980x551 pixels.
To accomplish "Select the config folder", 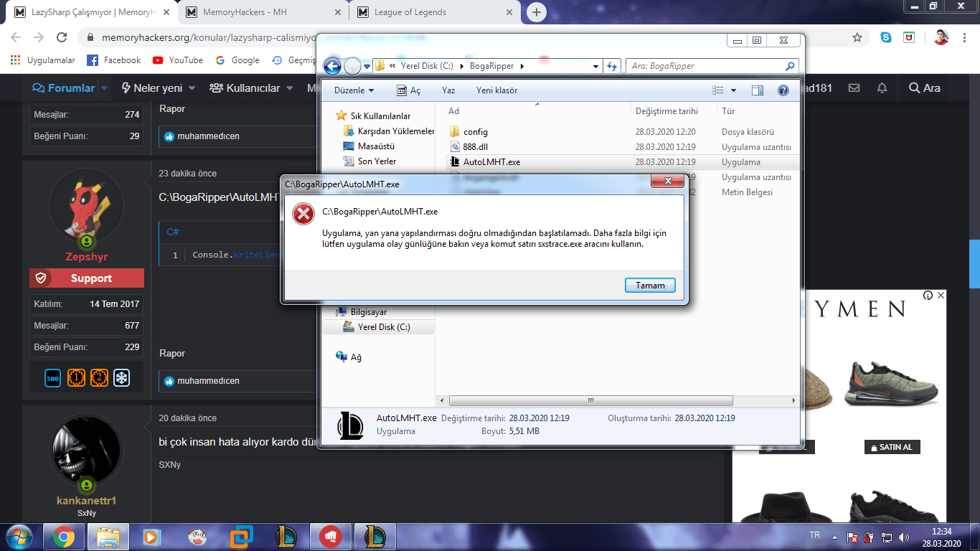I will point(468,132).
